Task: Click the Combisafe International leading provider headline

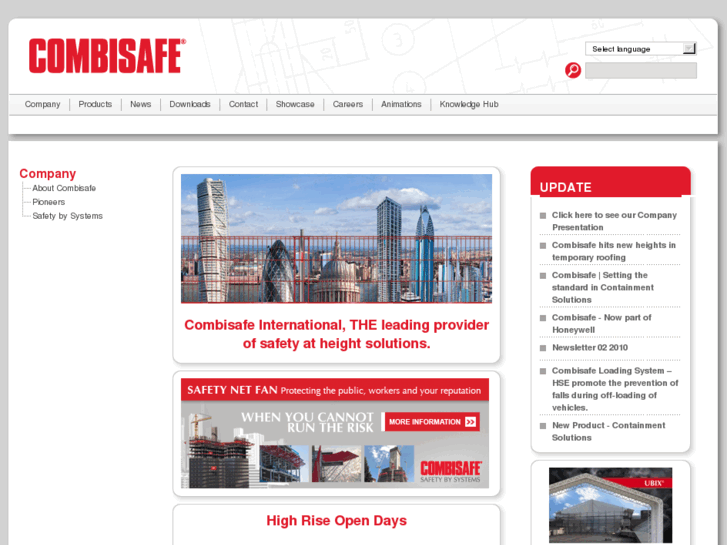Action: tap(337, 334)
